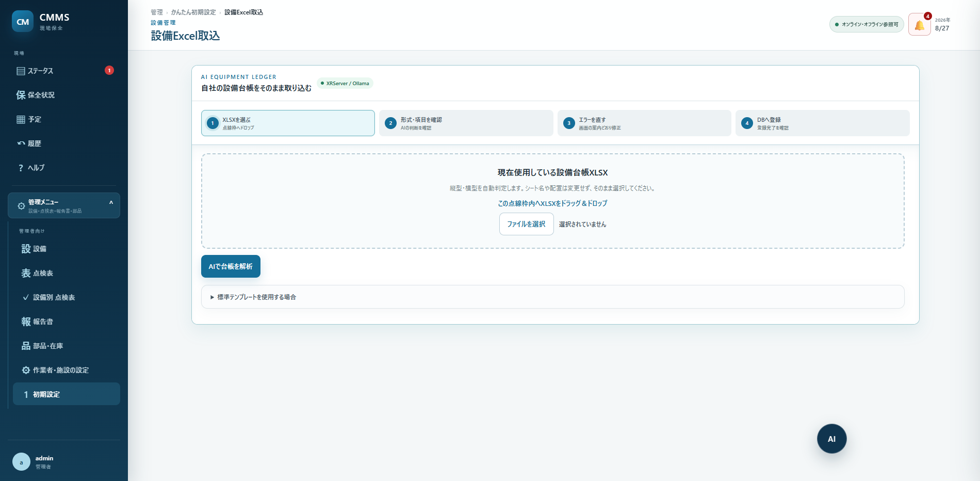Click the 設備管理 subtitle above the title

163,23
